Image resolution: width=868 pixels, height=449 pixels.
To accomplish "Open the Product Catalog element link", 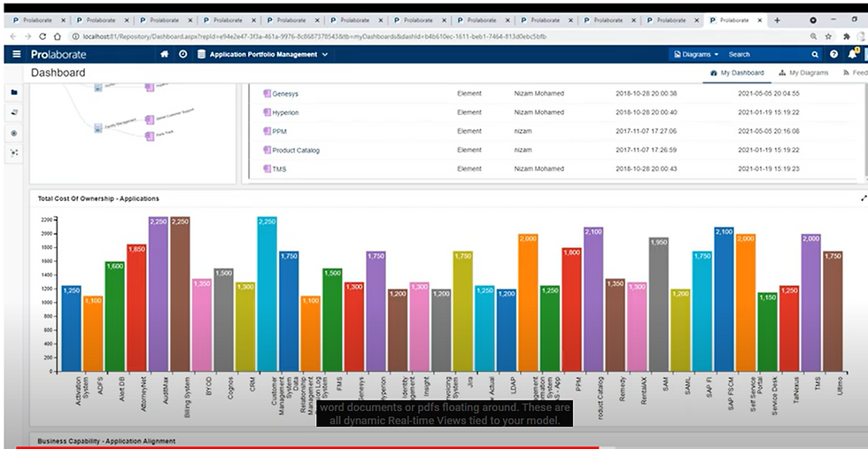I will tap(296, 150).
